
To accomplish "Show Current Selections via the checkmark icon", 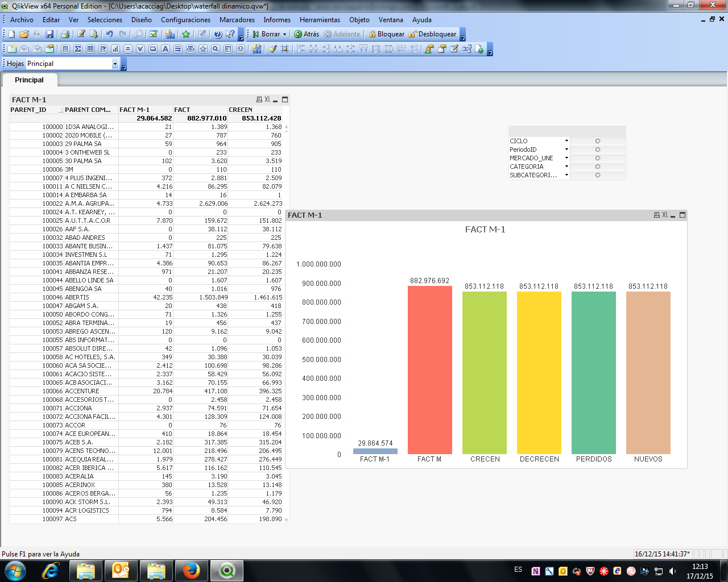I will pos(154,34).
